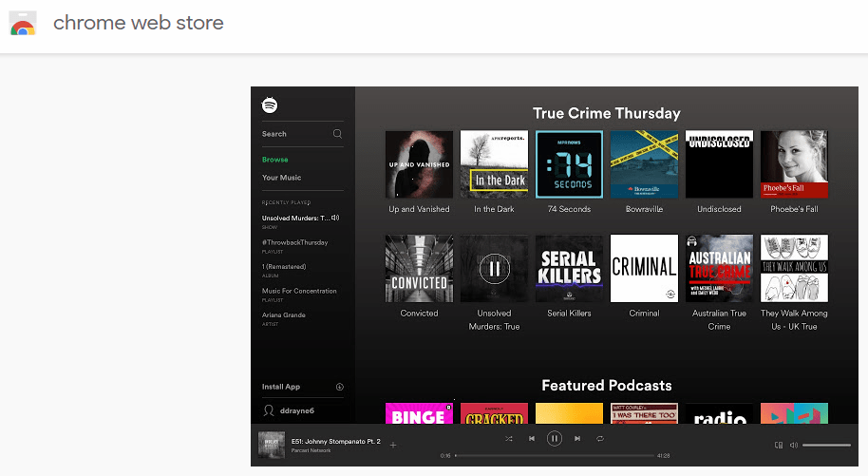The height and width of the screenshot is (476, 868).
Task: Pause playback with the player bar button
Action: tap(554, 438)
